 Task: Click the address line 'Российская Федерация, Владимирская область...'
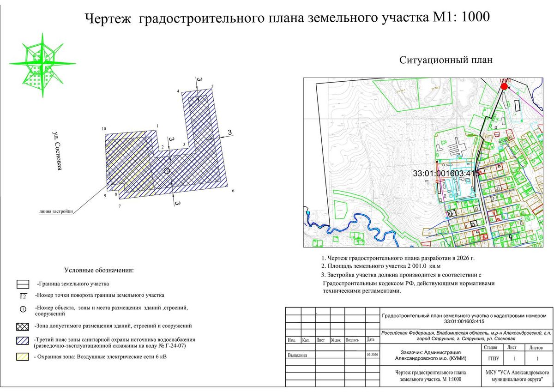pos(465,335)
